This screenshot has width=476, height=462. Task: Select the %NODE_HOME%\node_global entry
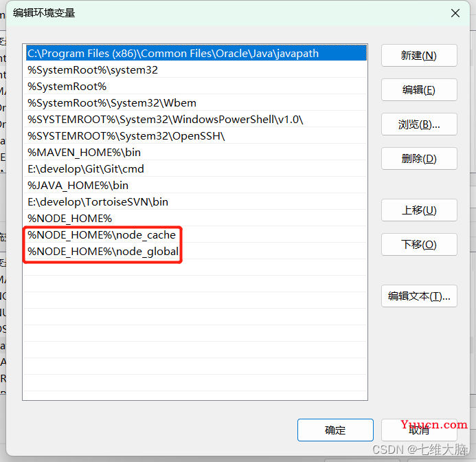click(195, 251)
